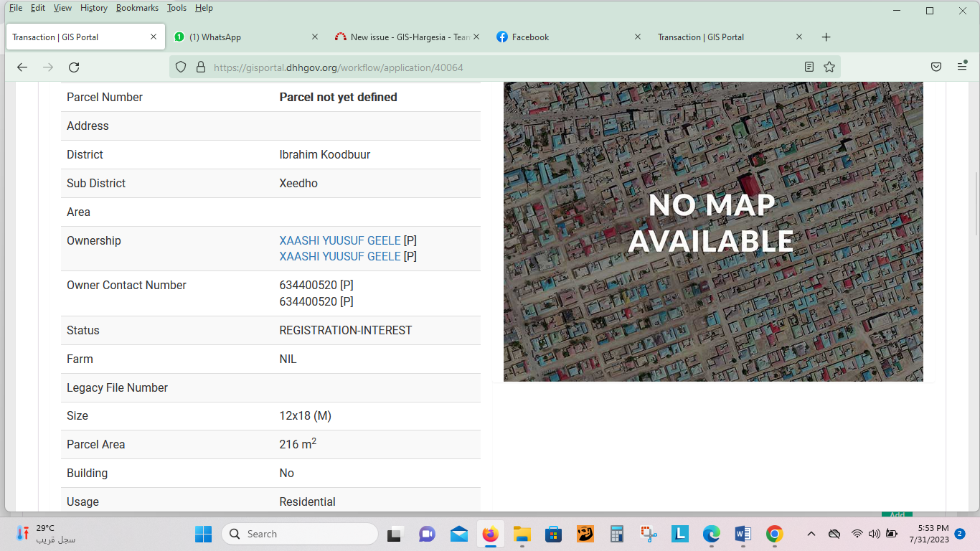The image size is (980, 551).
Task: Open Snipping Tool from the taskbar
Action: point(649,534)
